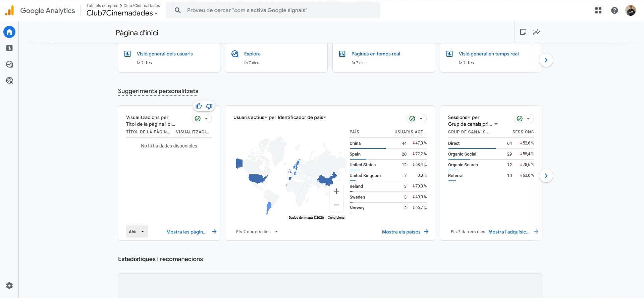The width and height of the screenshot is (644, 298).
Task: Expand Club7Cinemadades property selector
Action: pyautogui.click(x=122, y=13)
